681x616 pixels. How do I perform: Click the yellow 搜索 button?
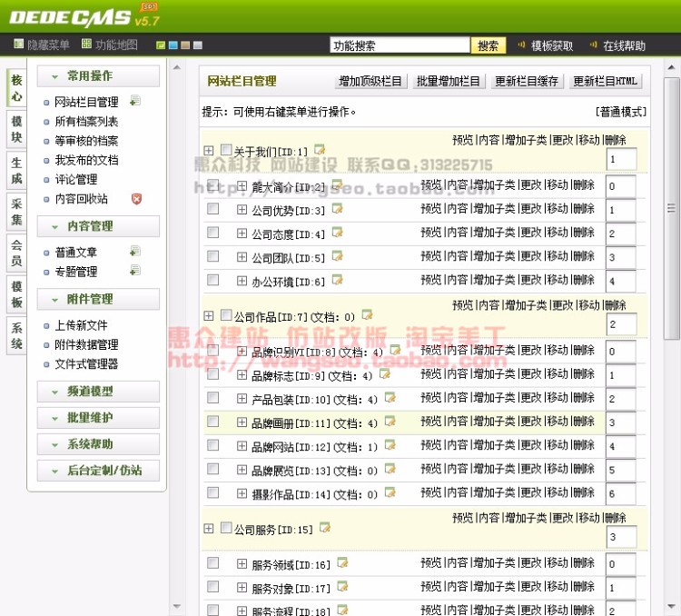[489, 45]
